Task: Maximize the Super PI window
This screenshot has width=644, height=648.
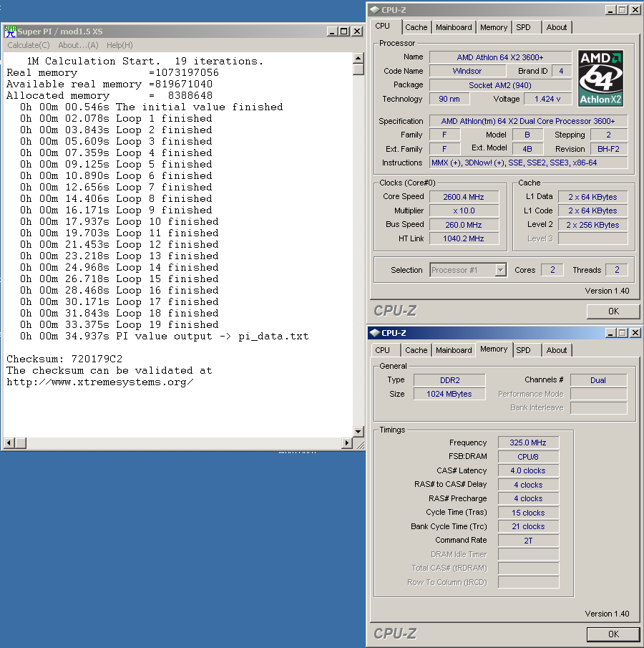Action: (x=343, y=32)
